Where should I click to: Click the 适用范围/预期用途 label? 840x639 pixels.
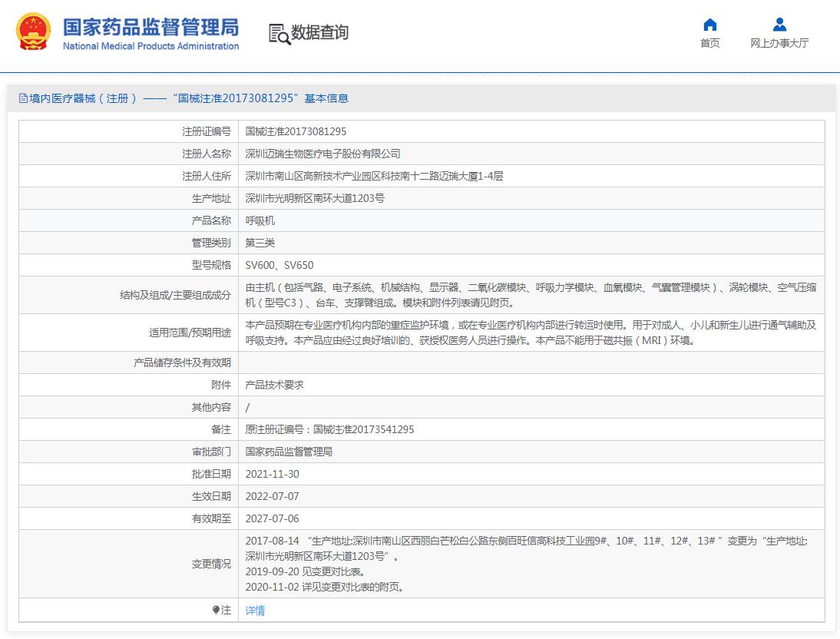pos(190,333)
